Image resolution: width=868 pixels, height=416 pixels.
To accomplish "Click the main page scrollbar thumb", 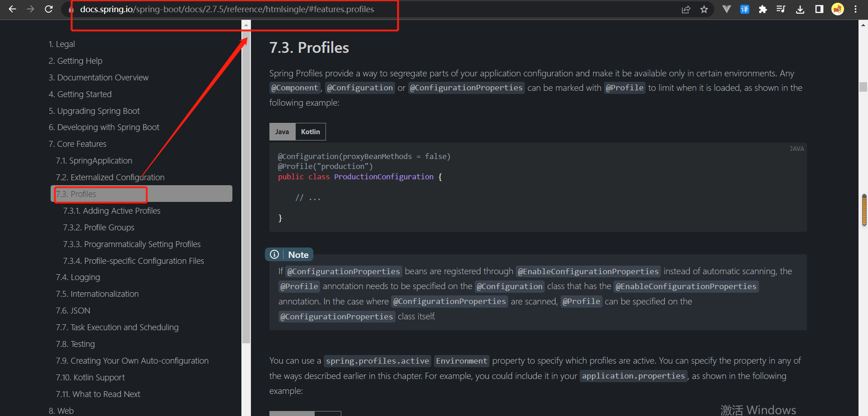I will [x=863, y=87].
